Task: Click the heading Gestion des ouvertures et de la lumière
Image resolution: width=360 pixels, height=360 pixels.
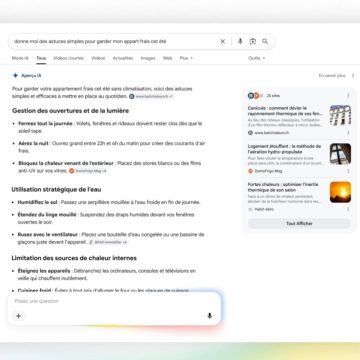Action: [x=70, y=111]
